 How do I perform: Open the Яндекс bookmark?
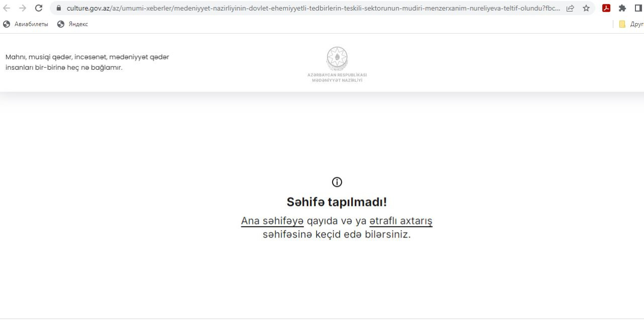click(73, 24)
